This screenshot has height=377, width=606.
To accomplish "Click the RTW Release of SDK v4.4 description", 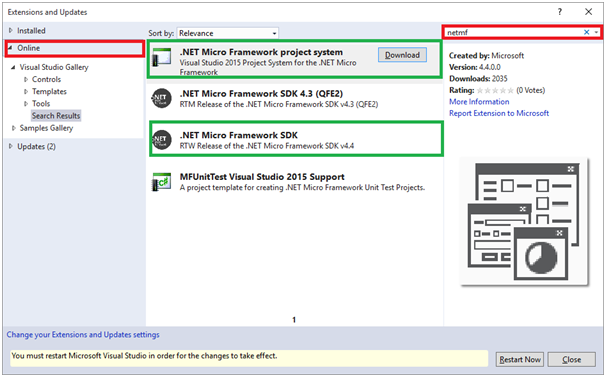I will pos(267,146).
